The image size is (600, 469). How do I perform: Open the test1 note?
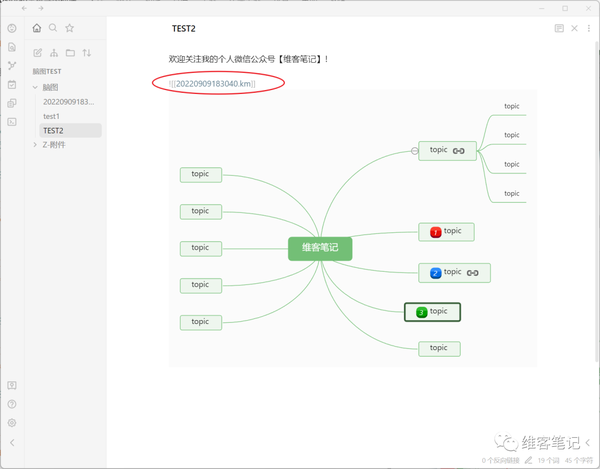coord(52,116)
